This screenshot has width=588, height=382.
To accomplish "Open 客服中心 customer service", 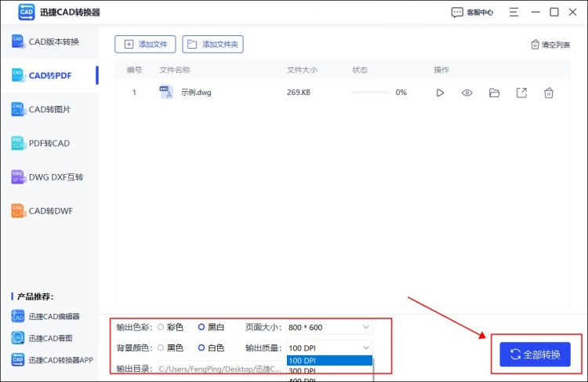I will (473, 13).
